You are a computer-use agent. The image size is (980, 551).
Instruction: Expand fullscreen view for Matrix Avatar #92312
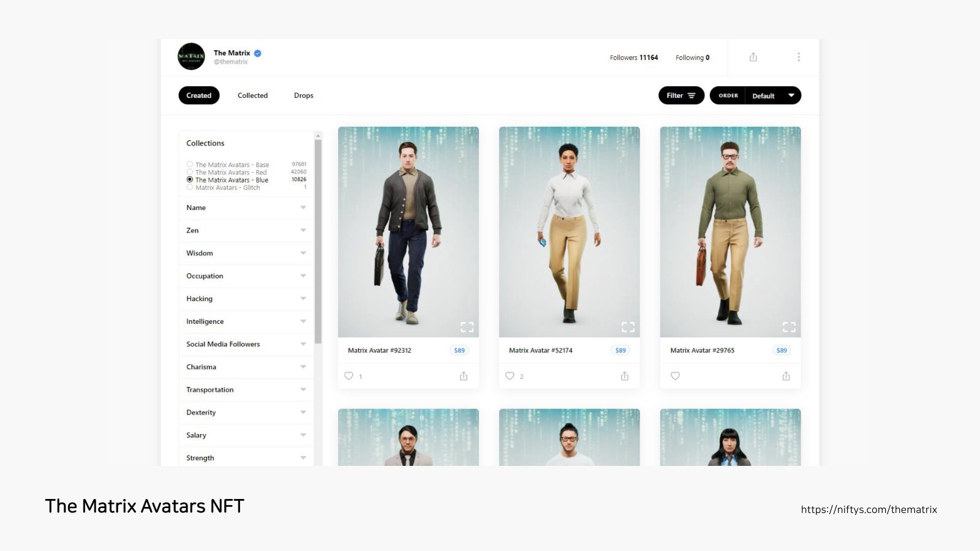point(467,327)
